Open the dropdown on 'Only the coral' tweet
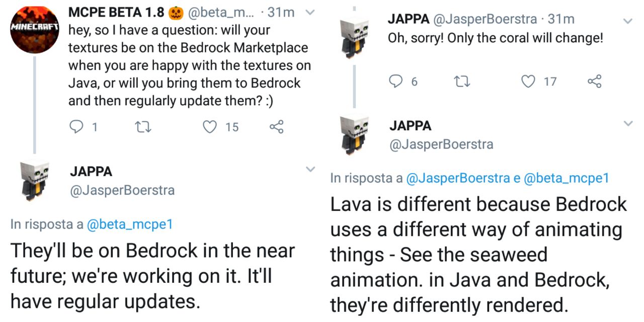The width and height of the screenshot is (644, 322). click(627, 21)
